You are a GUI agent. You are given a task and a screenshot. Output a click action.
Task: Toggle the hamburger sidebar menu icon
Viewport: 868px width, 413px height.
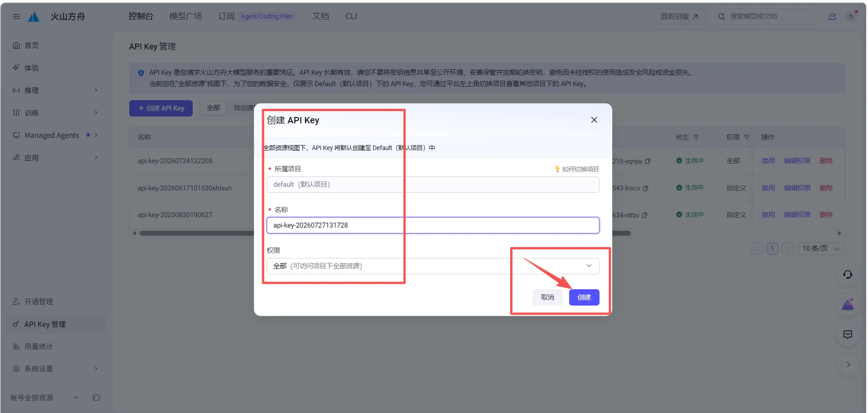click(x=16, y=17)
